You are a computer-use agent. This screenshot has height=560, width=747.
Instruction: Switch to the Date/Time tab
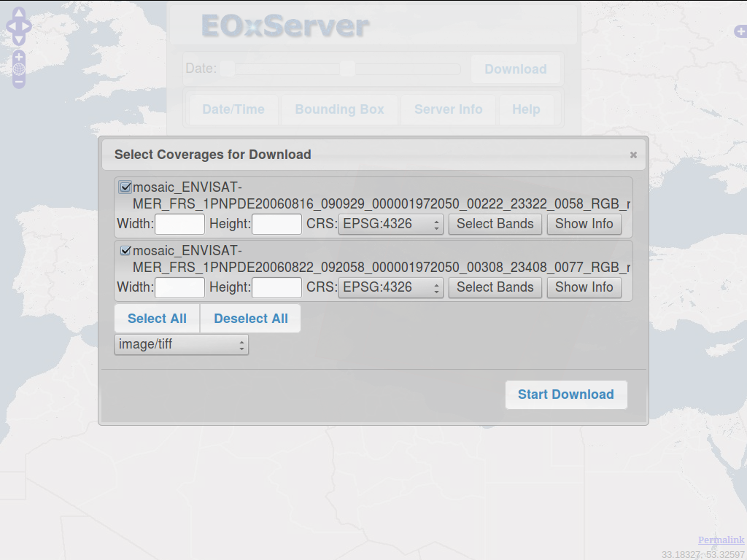coord(233,109)
